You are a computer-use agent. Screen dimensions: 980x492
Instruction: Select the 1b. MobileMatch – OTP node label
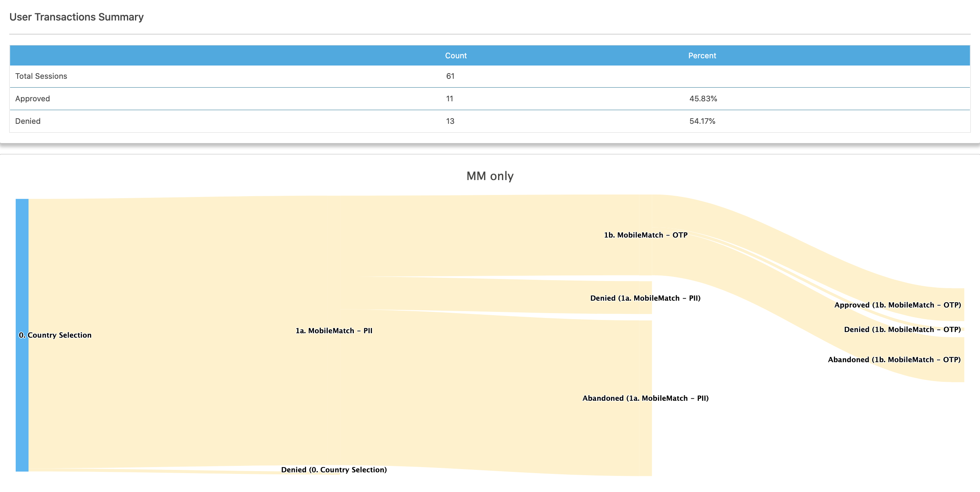(x=645, y=235)
